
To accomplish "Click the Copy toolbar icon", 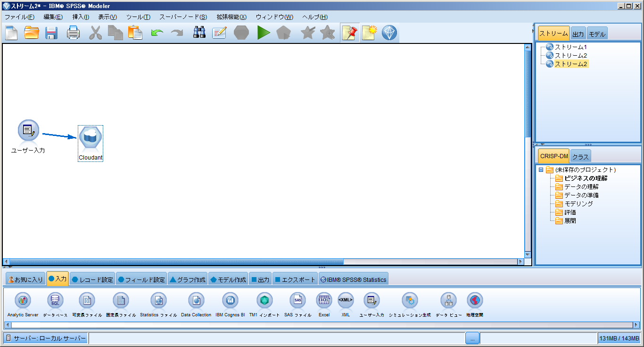I will pyautogui.click(x=115, y=33).
